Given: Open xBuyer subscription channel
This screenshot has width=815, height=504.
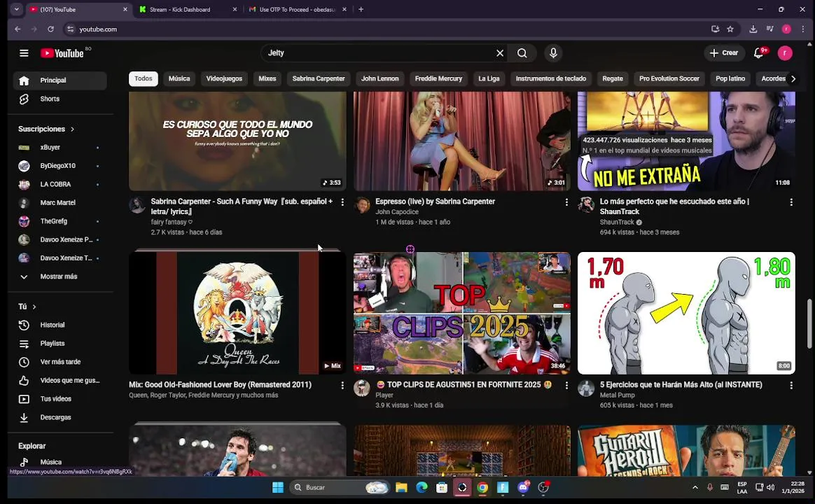Looking at the screenshot, I should coord(60,148).
